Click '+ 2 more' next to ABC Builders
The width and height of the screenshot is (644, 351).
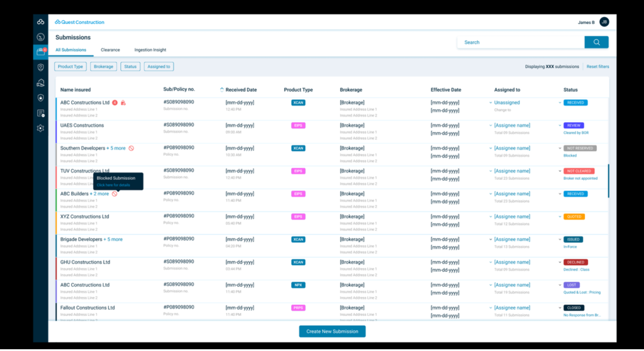pyautogui.click(x=100, y=194)
